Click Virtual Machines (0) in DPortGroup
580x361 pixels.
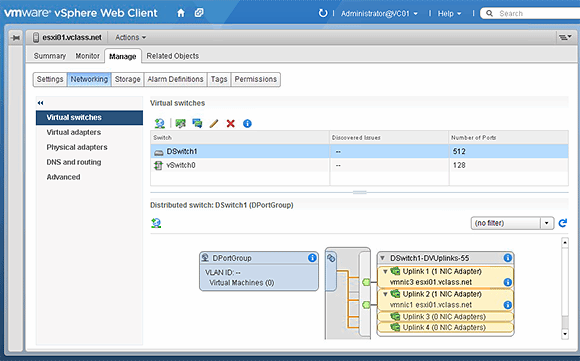pos(242,283)
